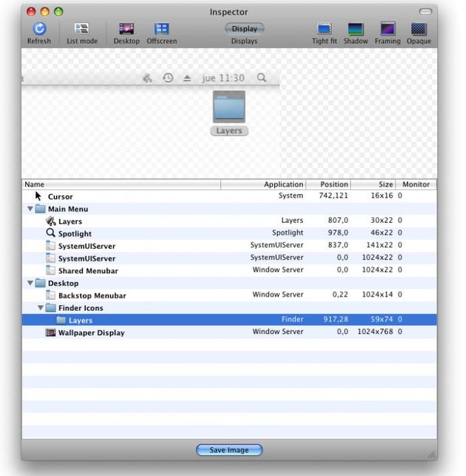Select the Shared Menubar row
Viewport: 466px width, 476px height.
[x=229, y=270]
